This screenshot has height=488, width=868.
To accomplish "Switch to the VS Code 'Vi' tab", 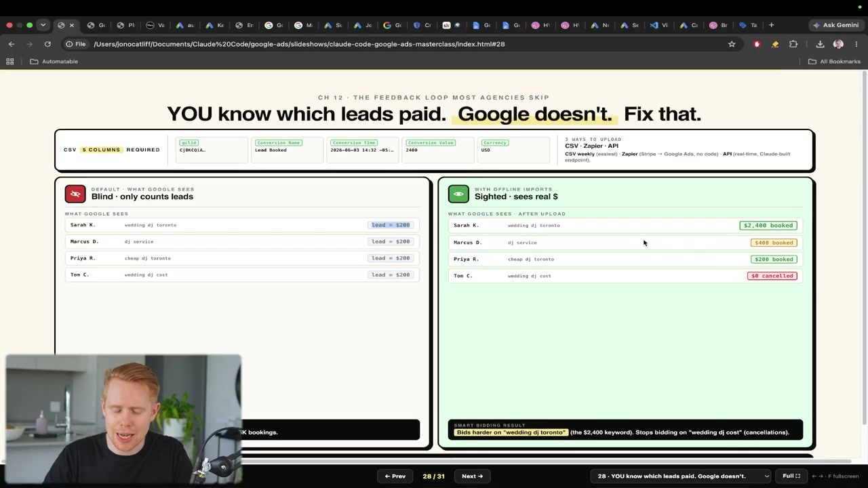I will tap(658, 25).
